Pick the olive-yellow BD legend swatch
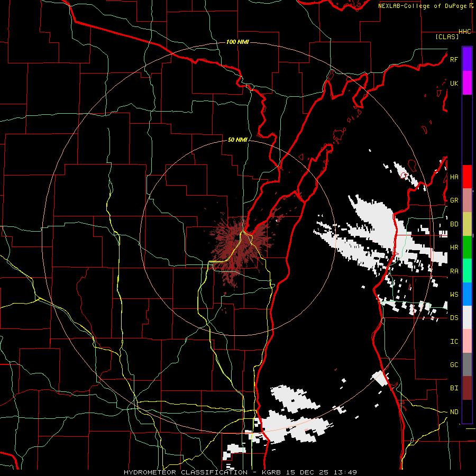The image size is (476, 476). tap(467, 224)
